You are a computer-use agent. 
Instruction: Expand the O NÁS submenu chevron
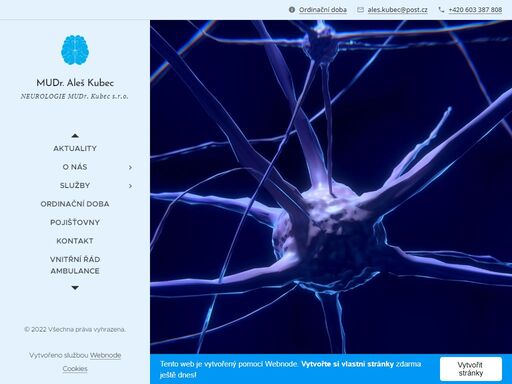point(130,167)
